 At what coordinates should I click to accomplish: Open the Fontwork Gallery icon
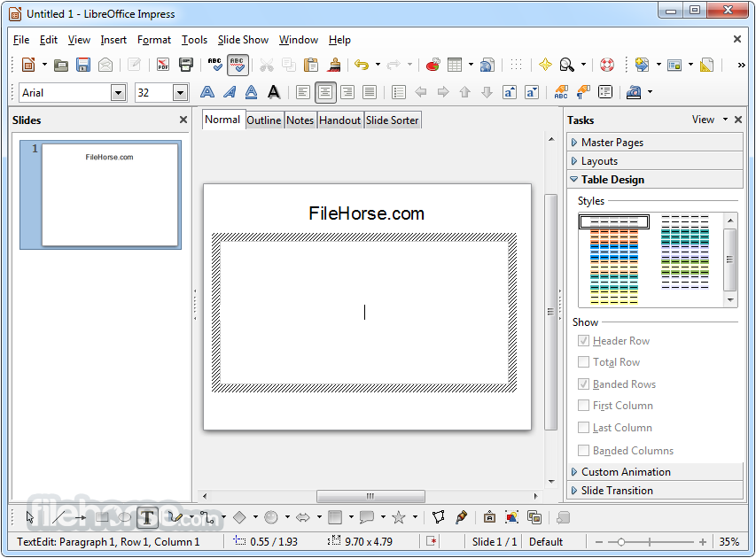(x=489, y=518)
